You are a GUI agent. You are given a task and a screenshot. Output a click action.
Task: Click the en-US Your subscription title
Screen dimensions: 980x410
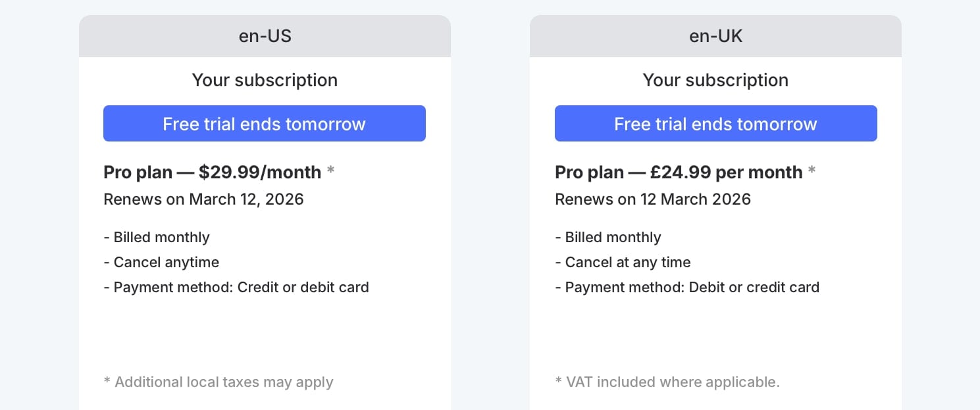point(265,80)
